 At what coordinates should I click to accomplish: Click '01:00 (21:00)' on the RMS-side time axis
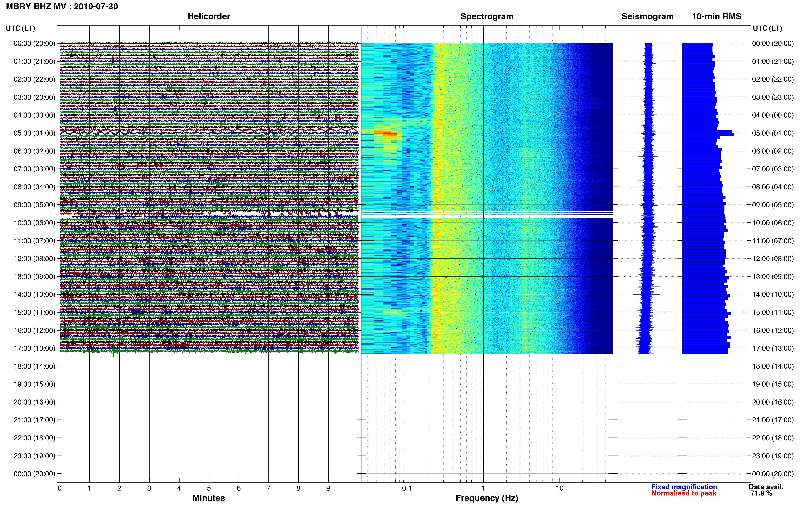tap(773, 62)
